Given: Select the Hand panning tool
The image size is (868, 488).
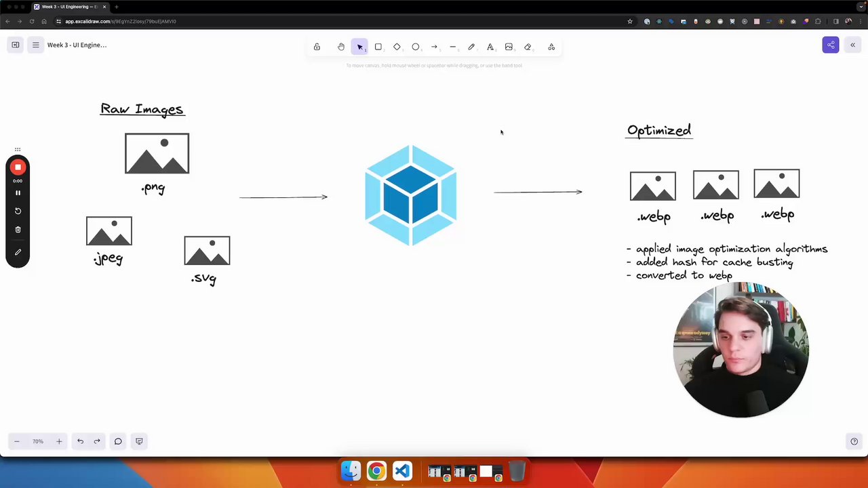Looking at the screenshot, I should [x=341, y=47].
